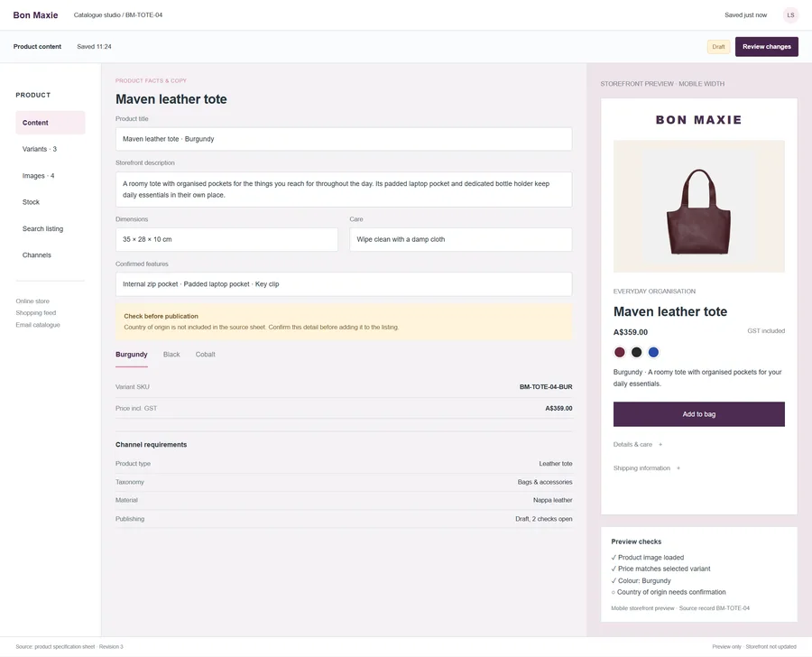Click the Material value Nappa leather
Image resolution: width=812 pixels, height=657 pixels.
(552, 500)
